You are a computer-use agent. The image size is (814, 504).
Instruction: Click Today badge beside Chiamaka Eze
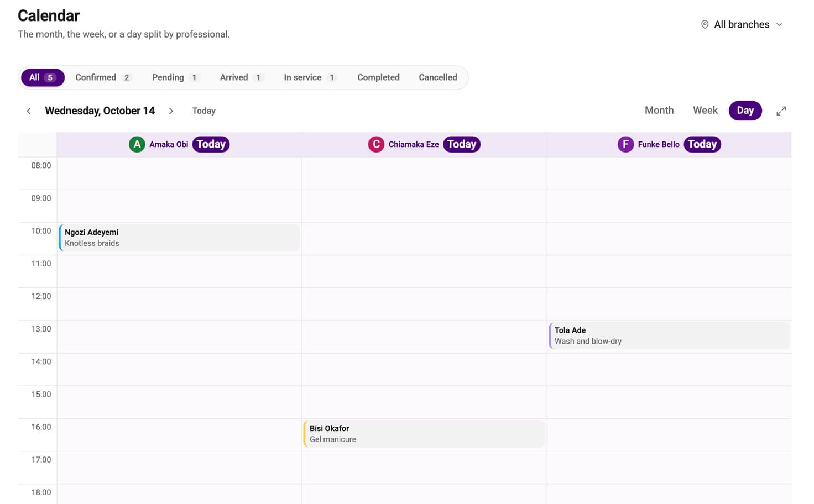click(x=462, y=144)
